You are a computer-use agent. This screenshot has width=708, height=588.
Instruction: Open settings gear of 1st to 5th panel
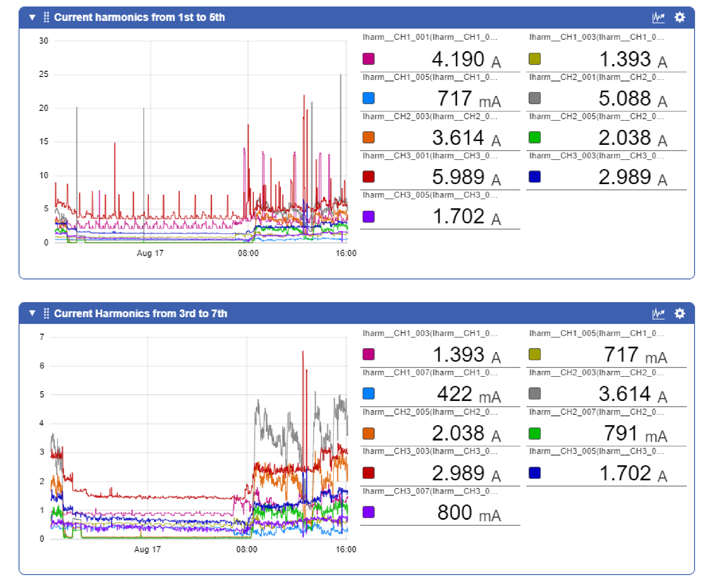[x=679, y=17]
